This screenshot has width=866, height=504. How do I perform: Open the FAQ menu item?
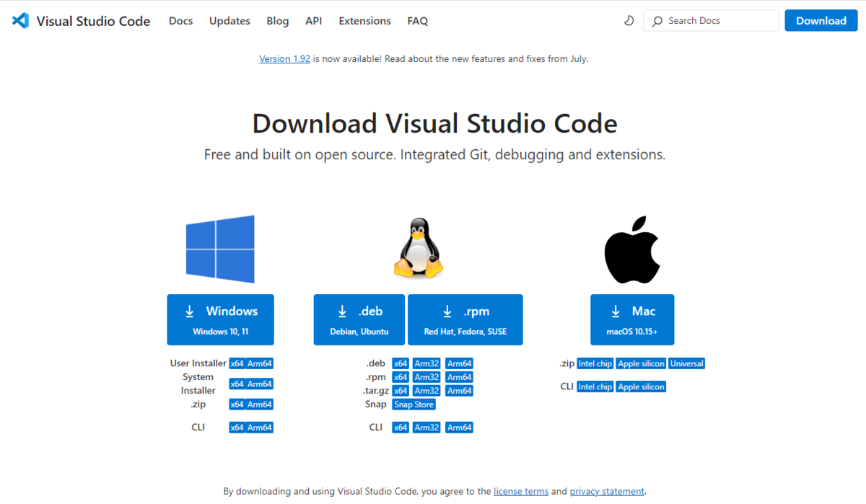[417, 21]
